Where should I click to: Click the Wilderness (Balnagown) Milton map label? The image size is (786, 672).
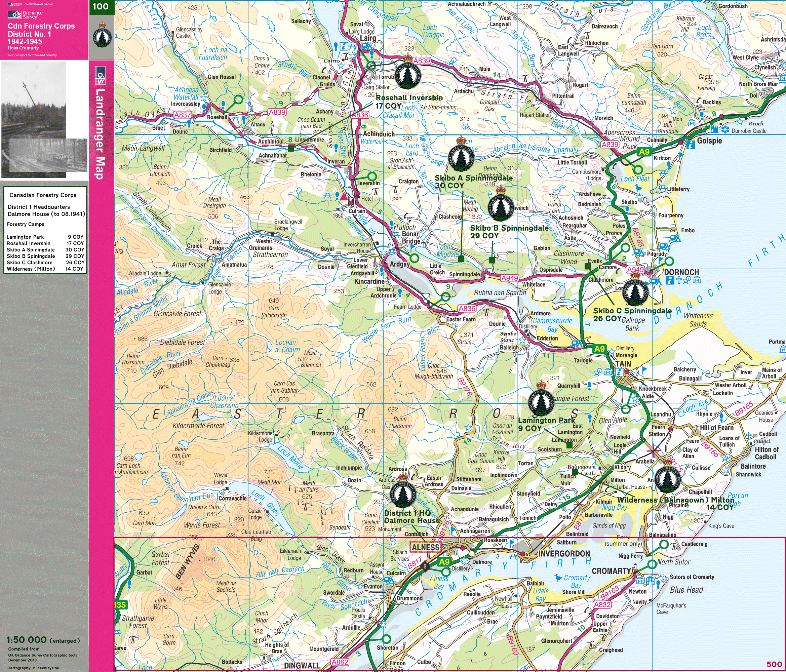(676, 503)
